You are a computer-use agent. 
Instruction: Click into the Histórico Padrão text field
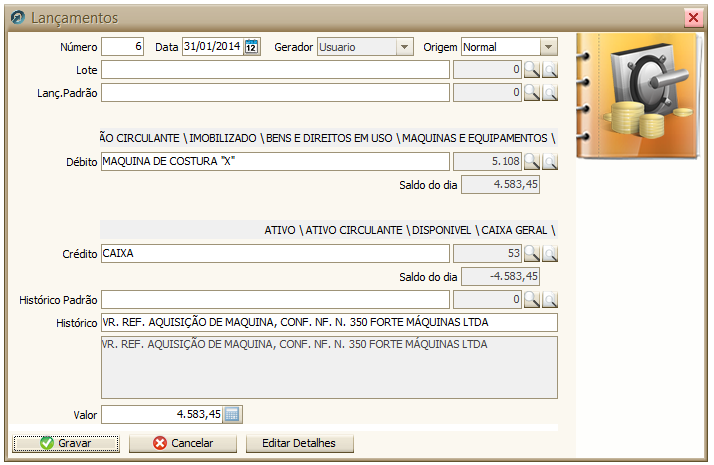pyautogui.click(x=275, y=299)
